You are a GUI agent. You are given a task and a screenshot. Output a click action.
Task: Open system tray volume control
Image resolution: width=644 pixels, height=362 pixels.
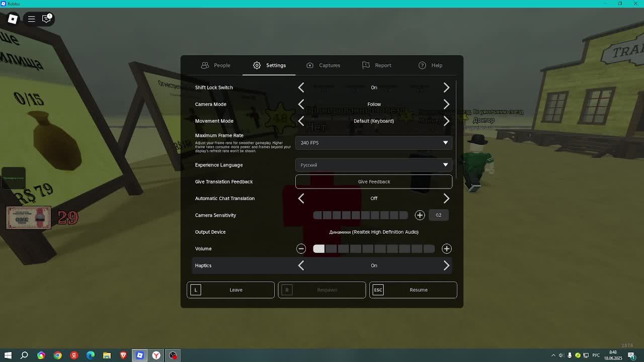[561, 355]
